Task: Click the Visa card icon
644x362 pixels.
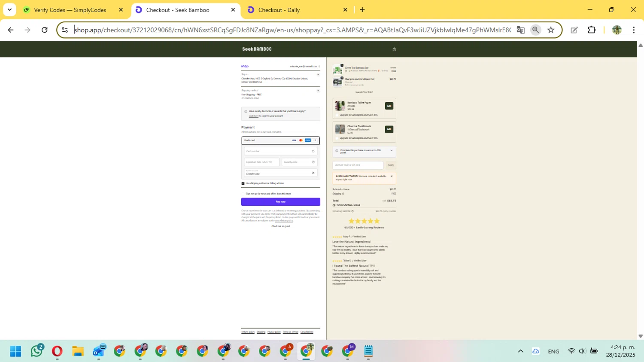Action: [x=294, y=140]
